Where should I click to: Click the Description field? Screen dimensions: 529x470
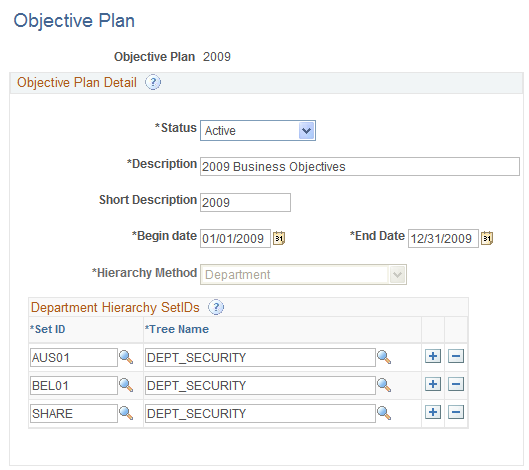pyautogui.click(x=360, y=166)
